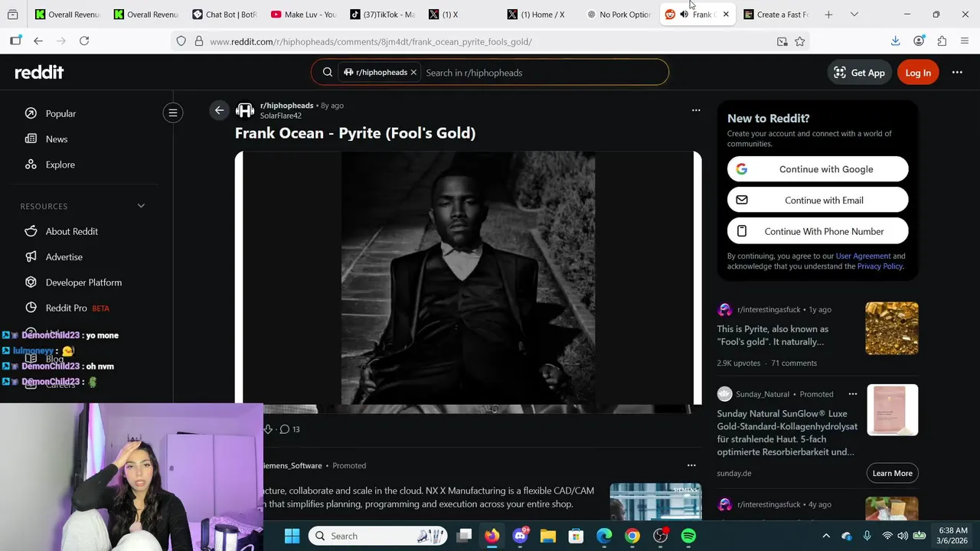The height and width of the screenshot is (551, 980).
Task: Switch to the Make Luv YouTube tab
Action: coord(304,15)
